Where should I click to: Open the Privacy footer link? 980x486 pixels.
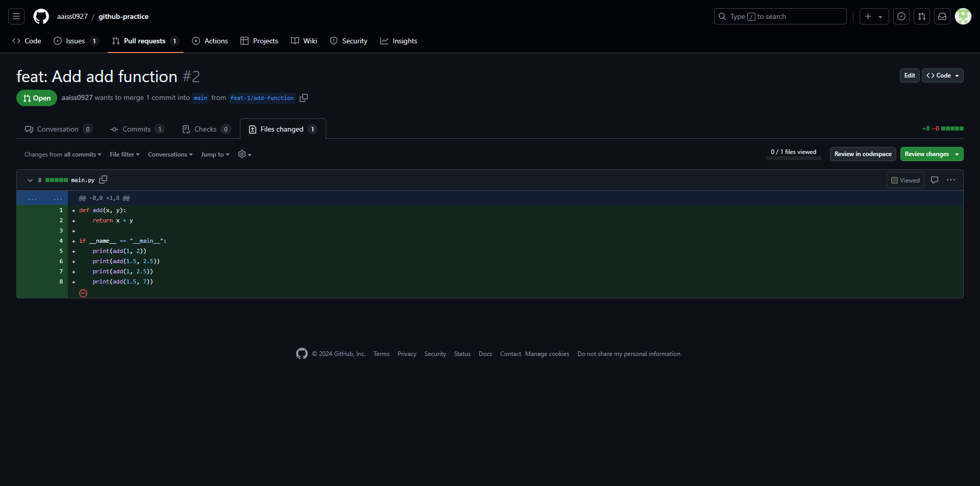coord(407,354)
